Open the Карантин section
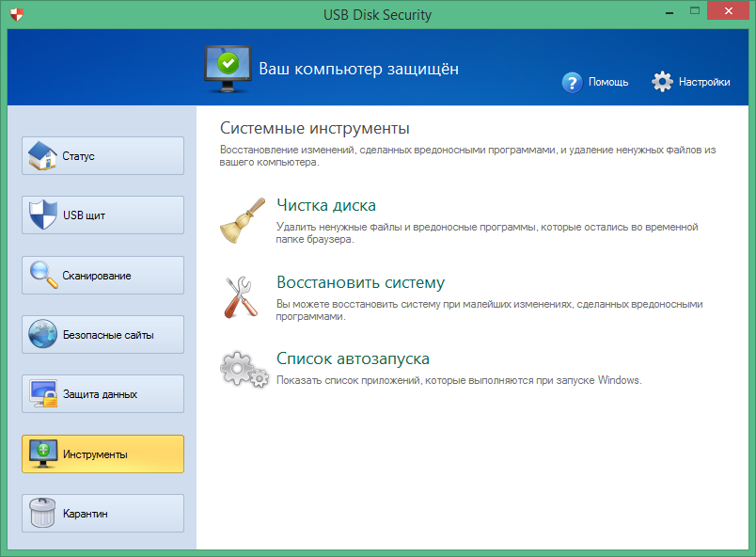 click(102, 513)
